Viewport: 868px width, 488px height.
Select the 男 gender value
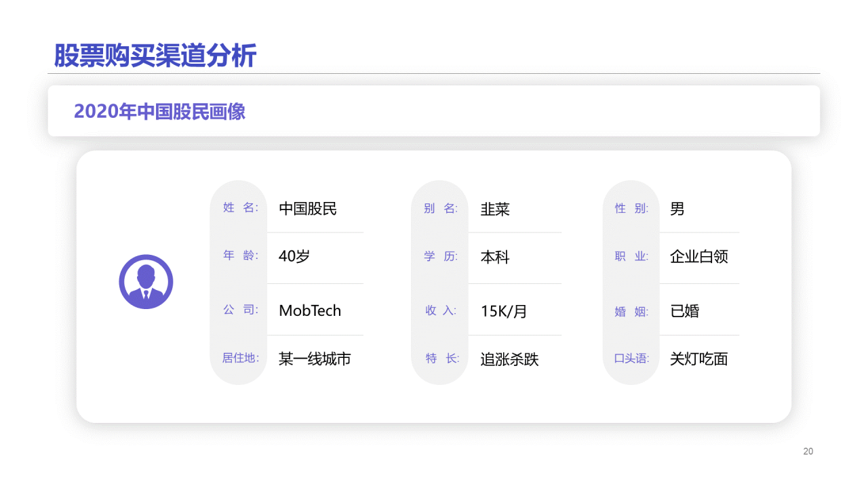point(677,209)
